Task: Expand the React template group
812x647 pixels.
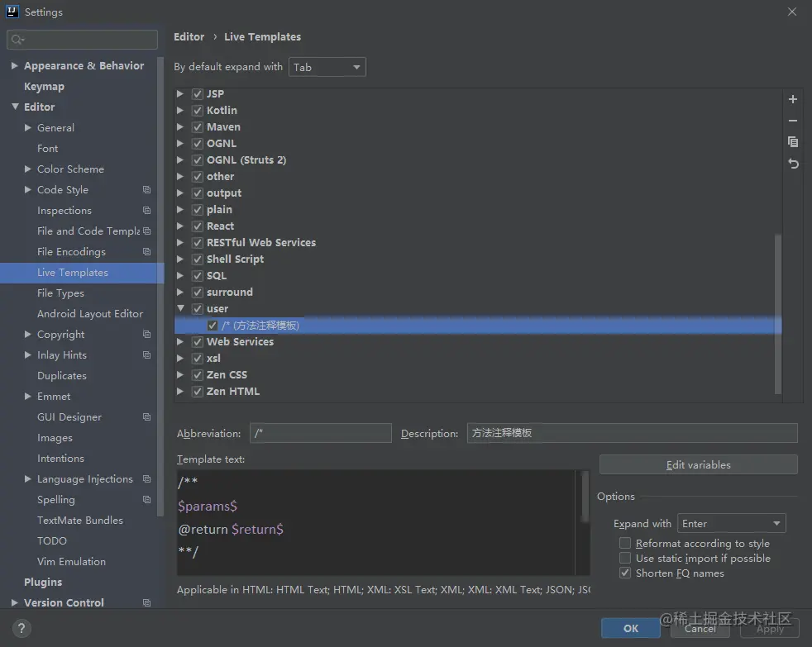Action: click(180, 226)
